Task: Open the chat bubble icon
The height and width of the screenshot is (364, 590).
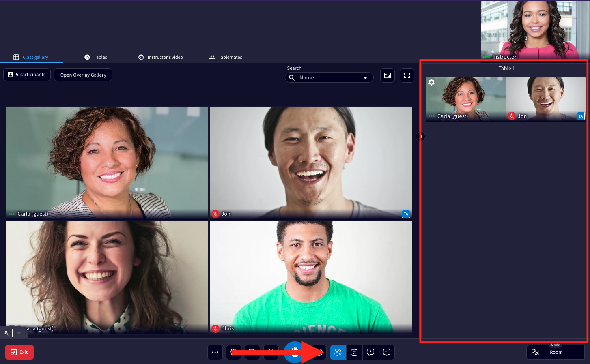Action: (x=387, y=352)
